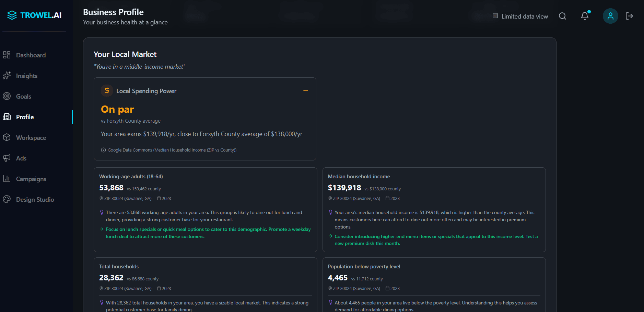Enable the Limited data view checkbox
This screenshot has width=644, height=312.
click(495, 16)
